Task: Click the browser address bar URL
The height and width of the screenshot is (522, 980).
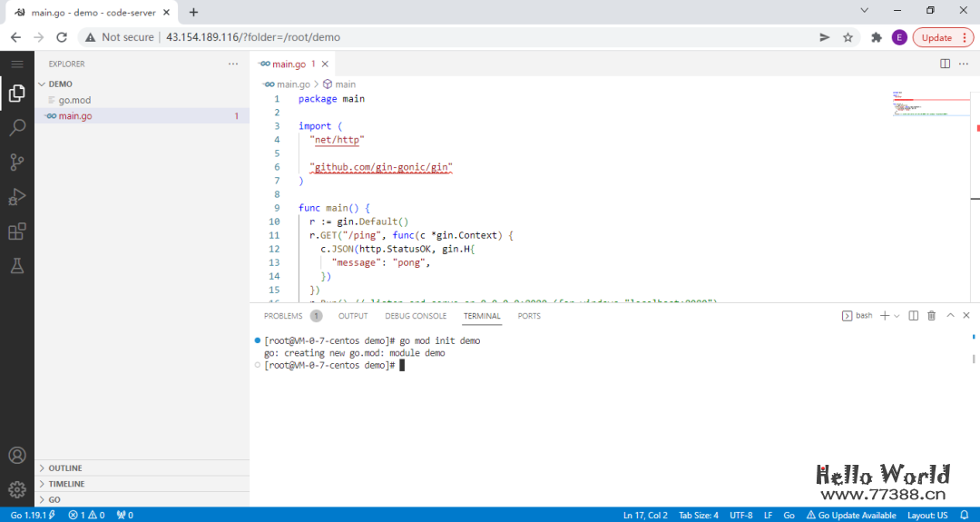Action: 253,37
